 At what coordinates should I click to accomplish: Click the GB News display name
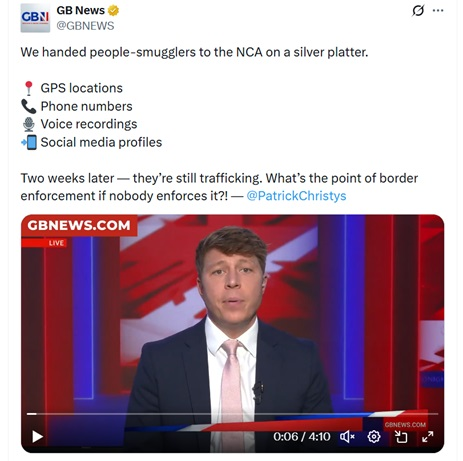point(81,11)
